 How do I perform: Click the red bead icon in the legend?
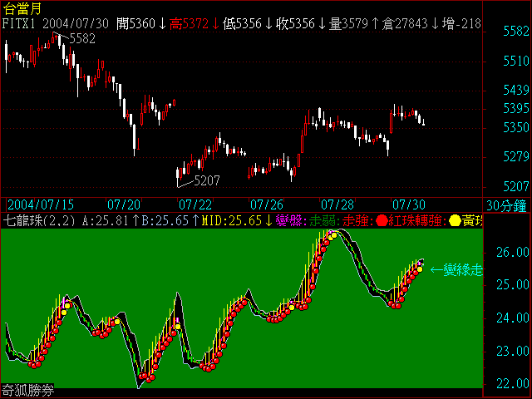(x=382, y=221)
